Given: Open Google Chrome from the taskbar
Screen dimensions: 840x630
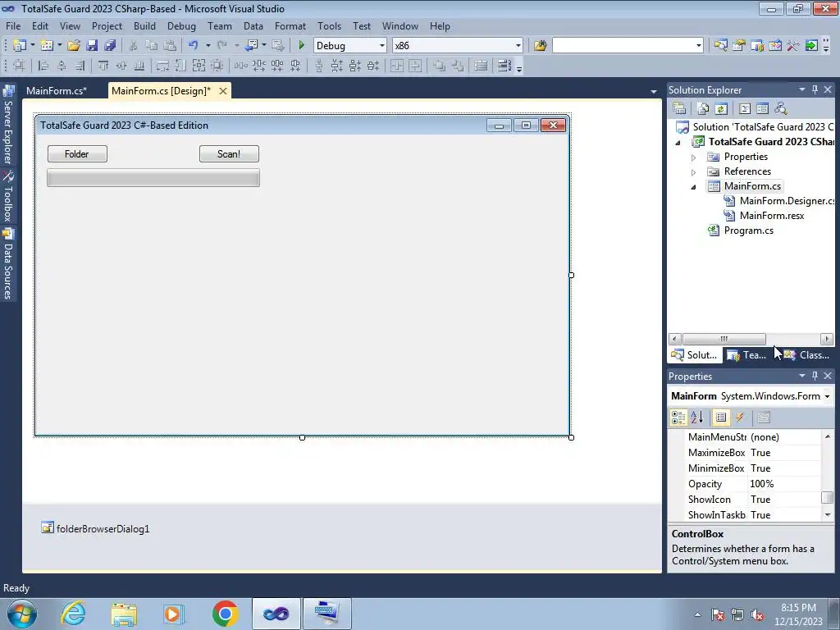Looking at the screenshot, I should [225, 614].
